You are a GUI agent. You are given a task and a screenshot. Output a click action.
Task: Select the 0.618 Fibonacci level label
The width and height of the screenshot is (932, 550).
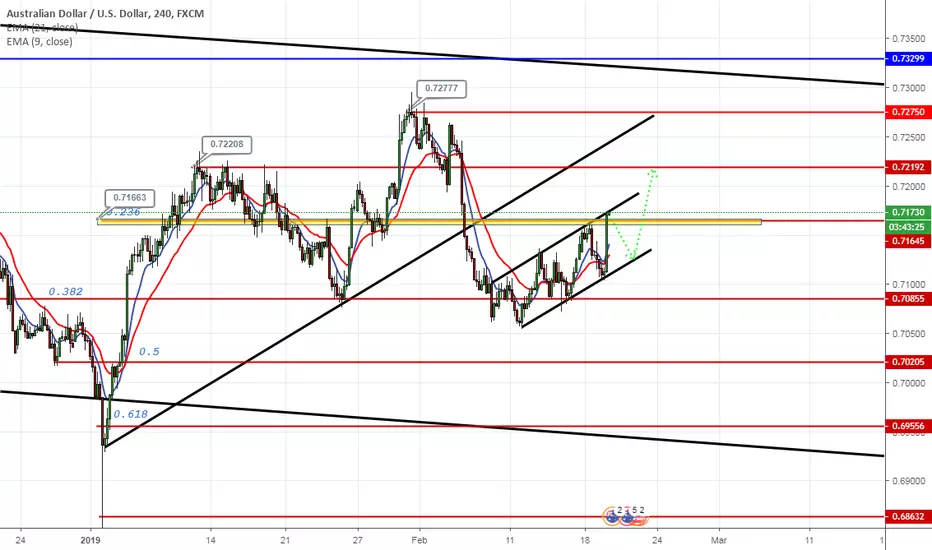tap(131, 414)
